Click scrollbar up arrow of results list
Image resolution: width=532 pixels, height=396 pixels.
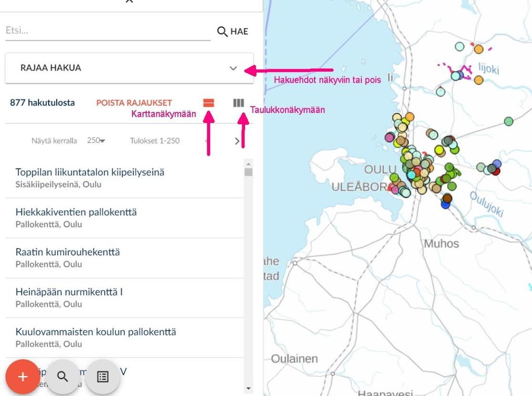point(249,164)
